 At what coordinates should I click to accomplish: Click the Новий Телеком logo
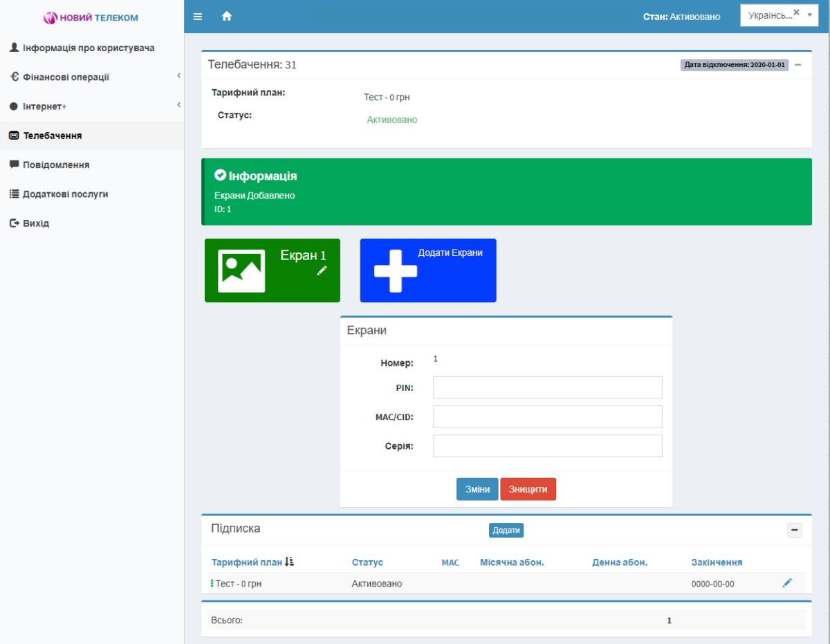pyautogui.click(x=91, y=17)
